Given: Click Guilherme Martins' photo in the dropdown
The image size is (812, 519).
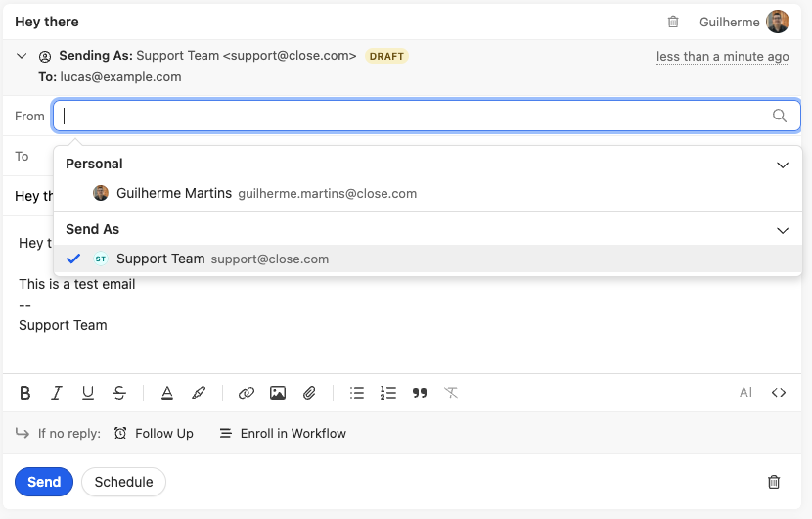Looking at the screenshot, I should (x=101, y=193).
